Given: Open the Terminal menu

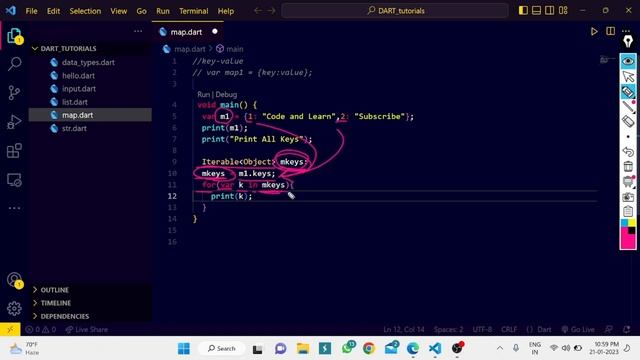Looking at the screenshot, I should tap(193, 11).
